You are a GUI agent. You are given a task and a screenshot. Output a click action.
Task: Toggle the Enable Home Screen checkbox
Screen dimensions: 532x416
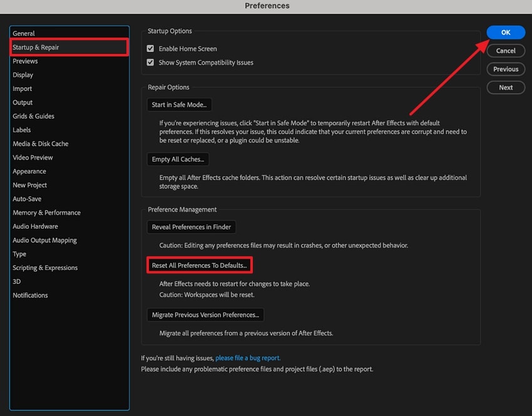tap(150, 49)
